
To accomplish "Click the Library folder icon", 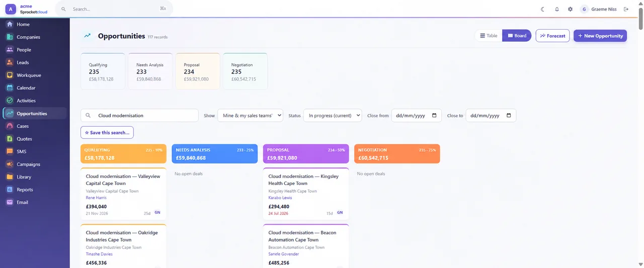I will pos(10,177).
